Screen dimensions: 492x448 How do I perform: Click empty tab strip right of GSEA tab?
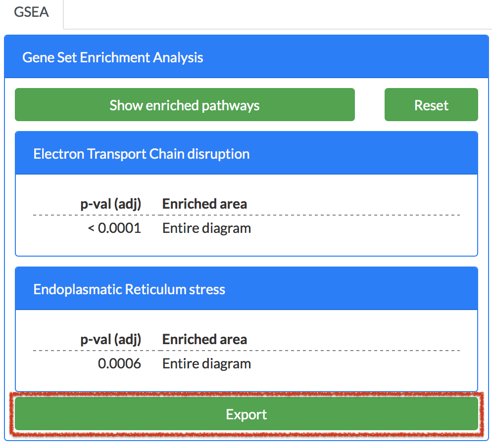click(277, 14)
